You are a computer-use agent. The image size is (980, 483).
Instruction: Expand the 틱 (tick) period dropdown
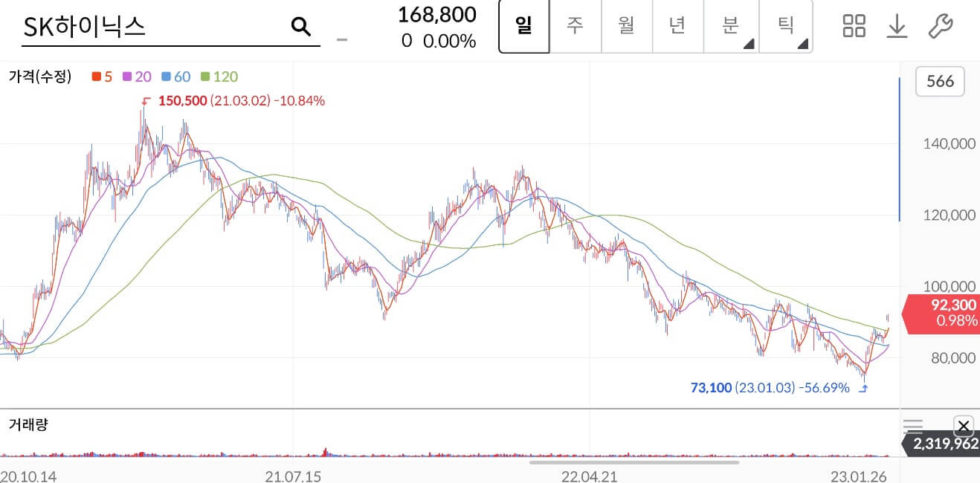pos(786,26)
